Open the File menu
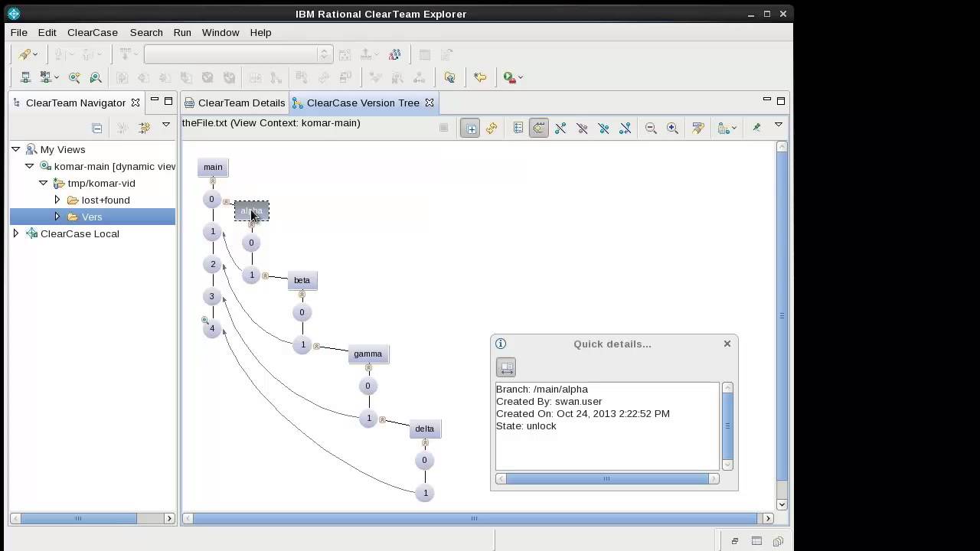Screen dimensions: 980x551 (19, 32)
